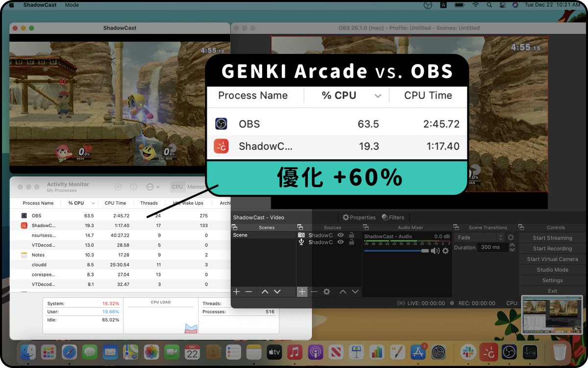Click Exit button in OBS Controls

coord(552,291)
